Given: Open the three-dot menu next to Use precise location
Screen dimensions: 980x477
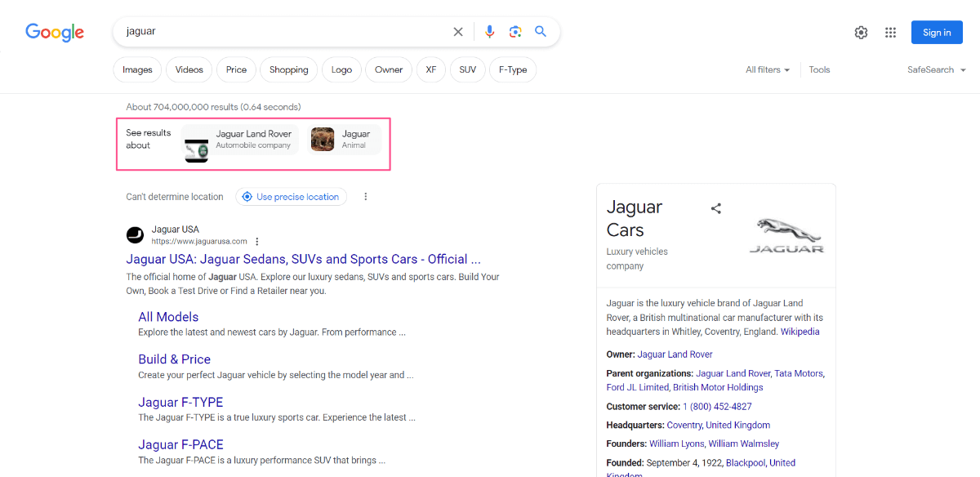Looking at the screenshot, I should [x=366, y=197].
